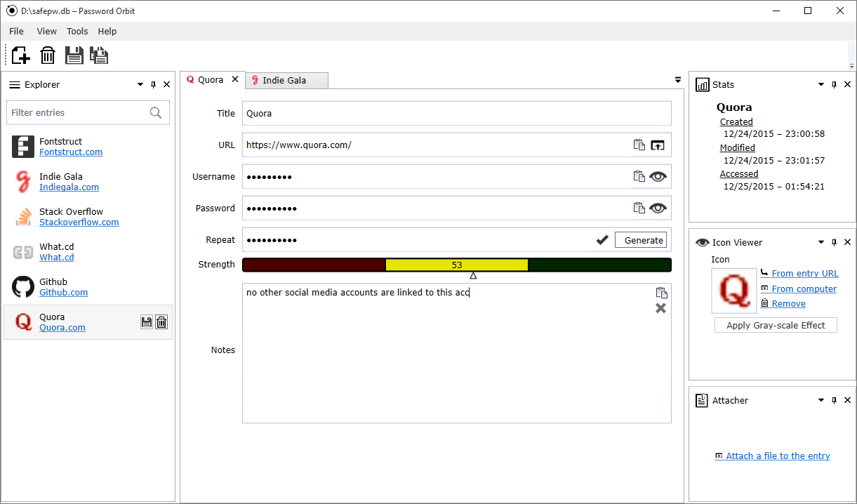The image size is (857, 504).
Task: Click the yellow strength bar showing 53
Action: tap(457, 265)
